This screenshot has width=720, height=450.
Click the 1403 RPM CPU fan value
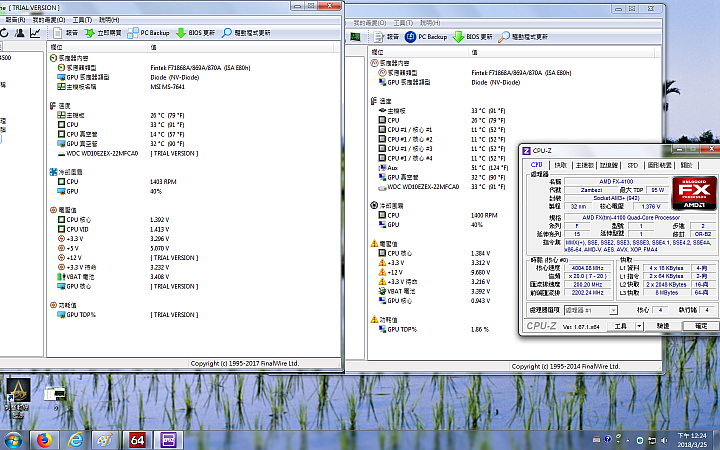(x=163, y=182)
